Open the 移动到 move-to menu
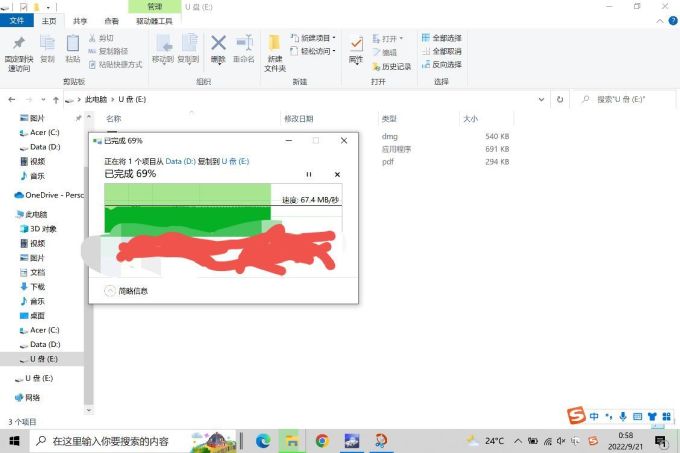This screenshot has height=453, width=680. pyautogui.click(x=163, y=49)
